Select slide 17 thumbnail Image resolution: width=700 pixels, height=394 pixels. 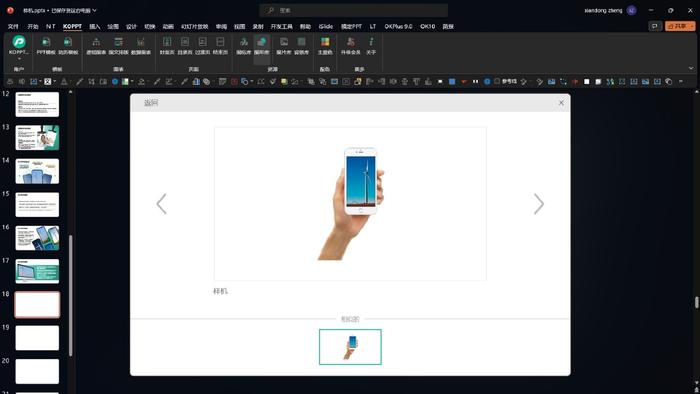pyautogui.click(x=37, y=271)
